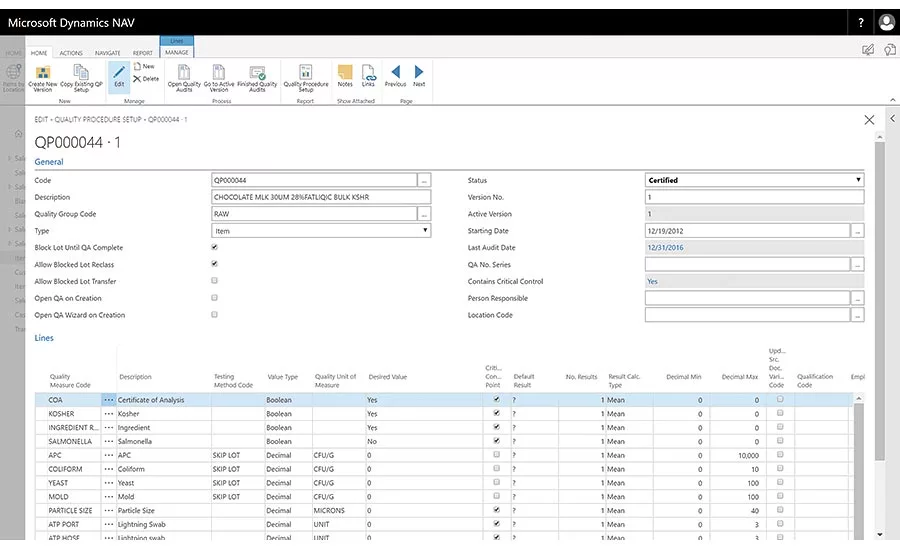This screenshot has width=900, height=550.
Task: Select the 10,000 Decimal Max cell
Action: coord(736,455)
